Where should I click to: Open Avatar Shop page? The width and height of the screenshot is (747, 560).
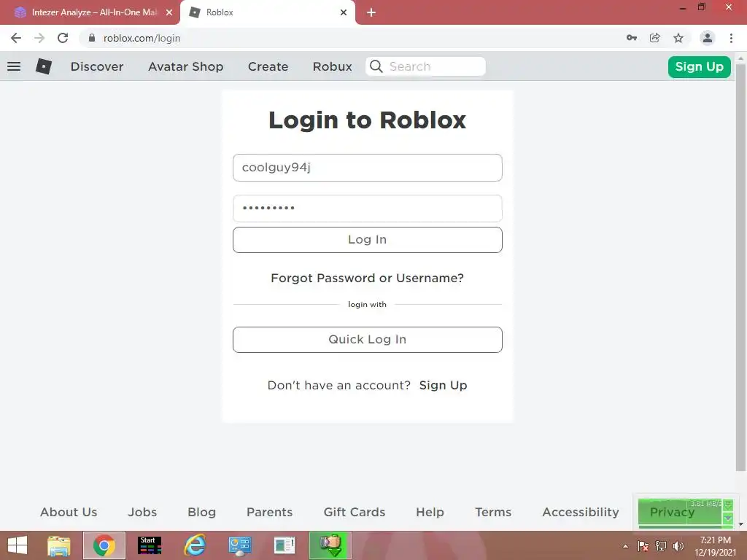186,66
